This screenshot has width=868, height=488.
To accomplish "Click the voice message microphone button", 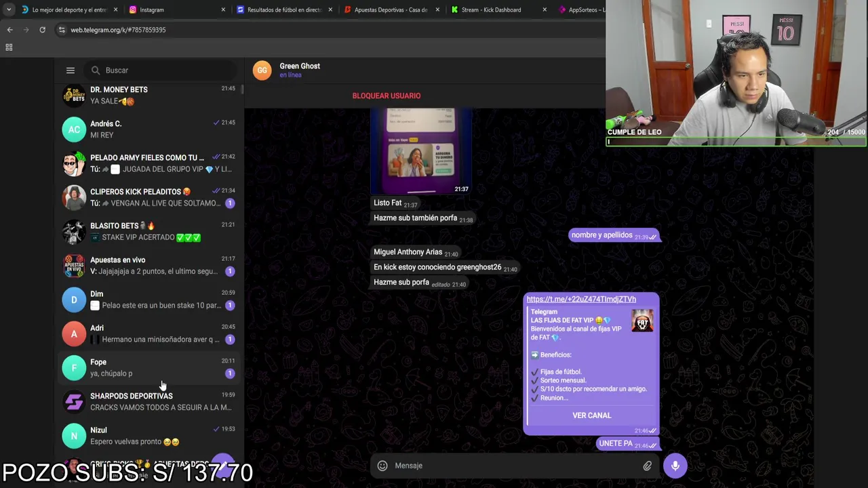I will pos(675,466).
